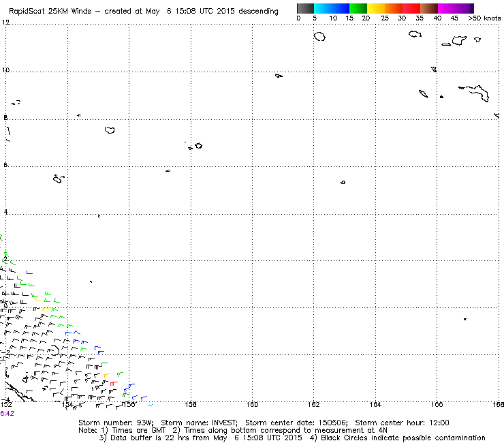Click the "Storm name: INVEST;" text
Image resolution: width=504 pixels, height=443 pixels.
pyautogui.click(x=199, y=423)
